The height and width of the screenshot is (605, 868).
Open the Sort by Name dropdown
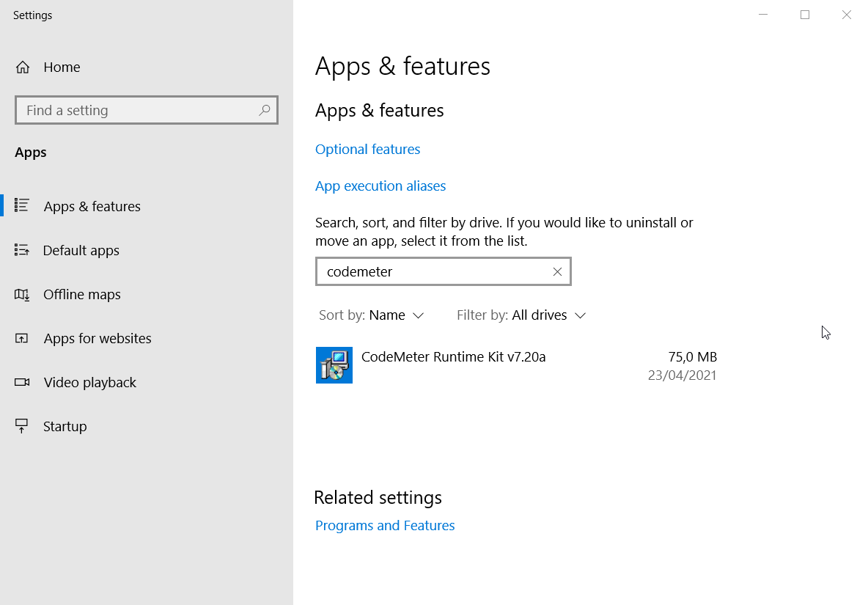(x=372, y=315)
